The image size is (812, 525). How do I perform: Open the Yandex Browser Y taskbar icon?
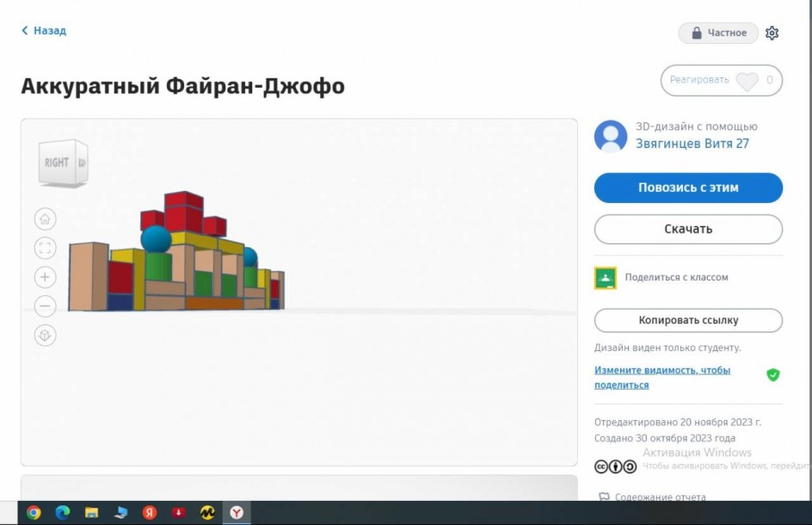pos(237,513)
